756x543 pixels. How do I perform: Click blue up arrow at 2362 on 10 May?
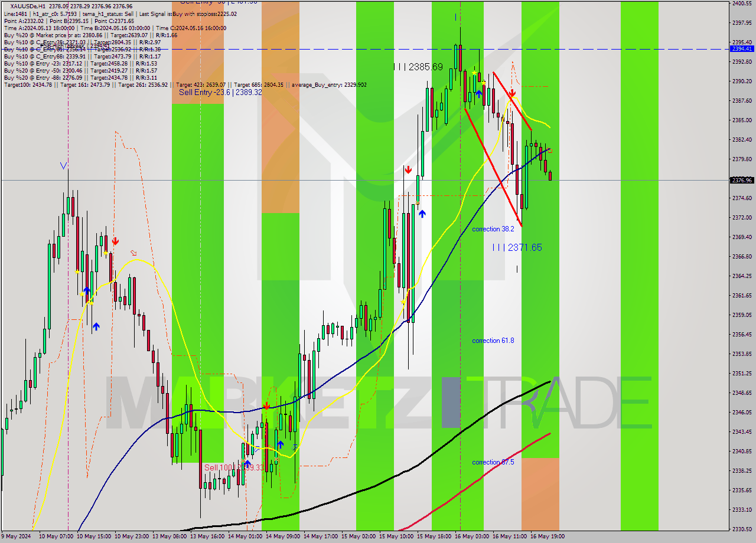click(87, 290)
